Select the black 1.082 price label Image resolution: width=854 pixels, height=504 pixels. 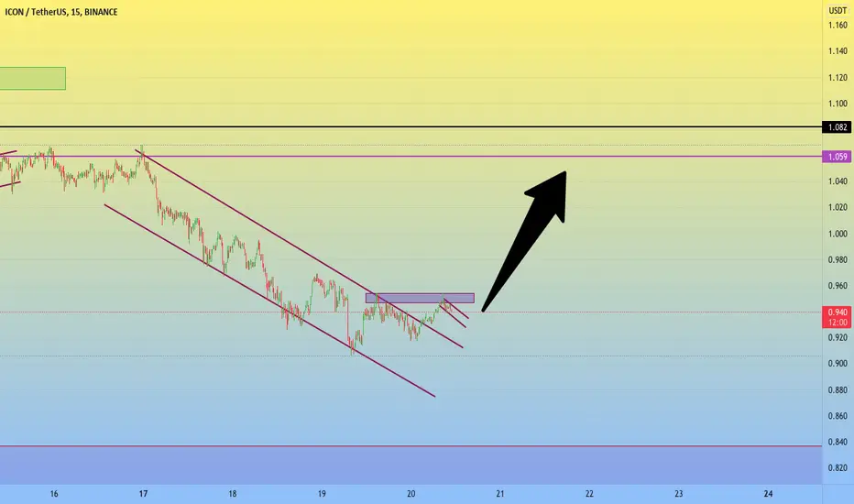838,127
